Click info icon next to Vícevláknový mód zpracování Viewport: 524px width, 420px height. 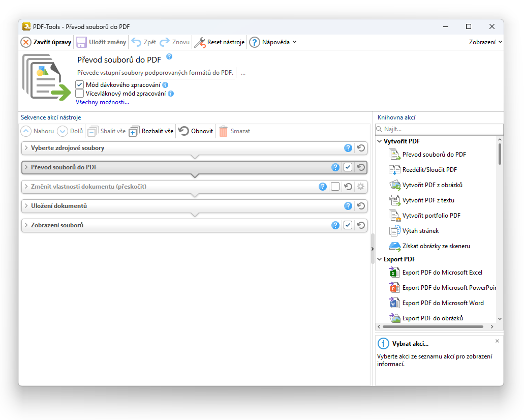point(171,94)
